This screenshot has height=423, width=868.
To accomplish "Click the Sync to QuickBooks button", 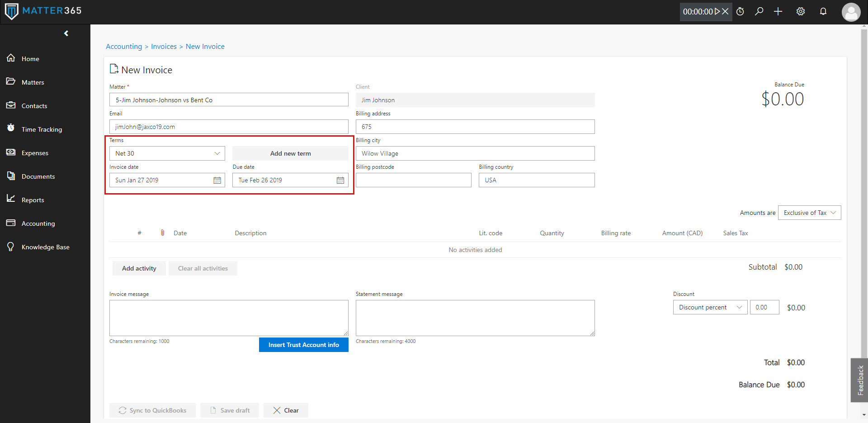I will [152, 410].
